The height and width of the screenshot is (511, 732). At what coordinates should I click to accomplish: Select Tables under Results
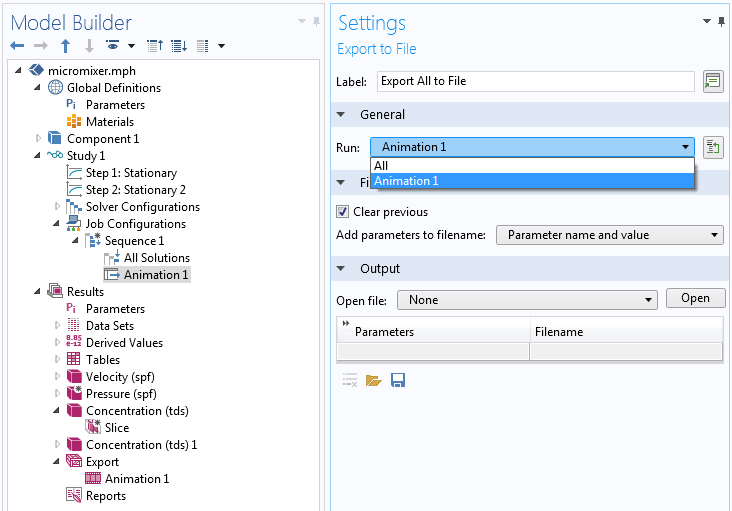tap(103, 359)
